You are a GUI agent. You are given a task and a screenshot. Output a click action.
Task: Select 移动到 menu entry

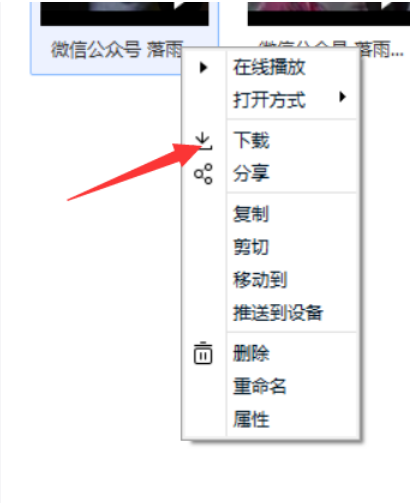pos(260,279)
